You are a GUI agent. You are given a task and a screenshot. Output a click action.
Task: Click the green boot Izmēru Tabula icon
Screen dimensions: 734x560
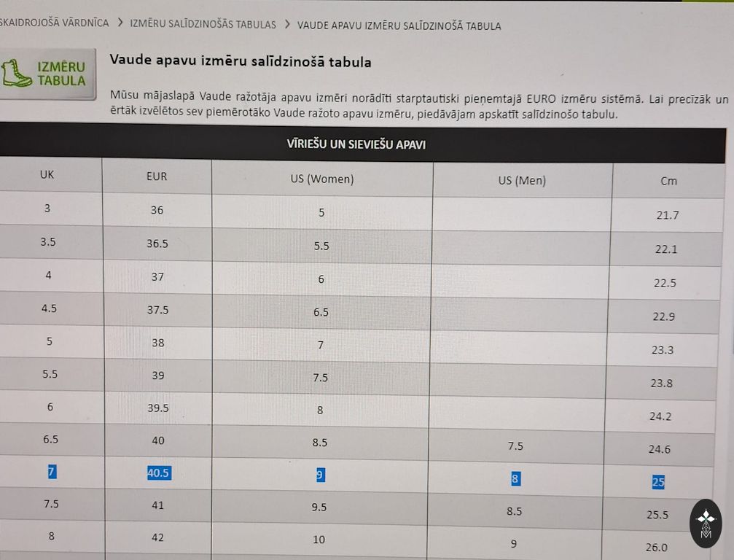point(47,74)
